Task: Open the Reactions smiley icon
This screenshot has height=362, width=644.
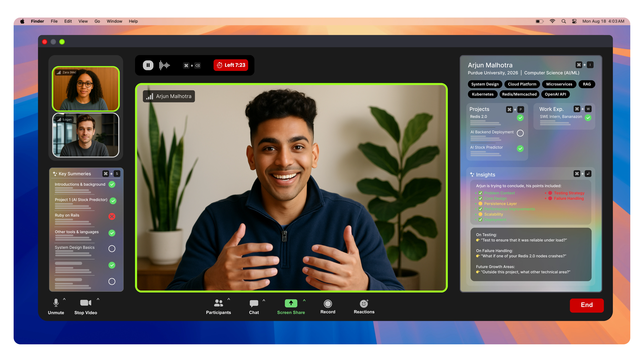Action: pos(364,304)
